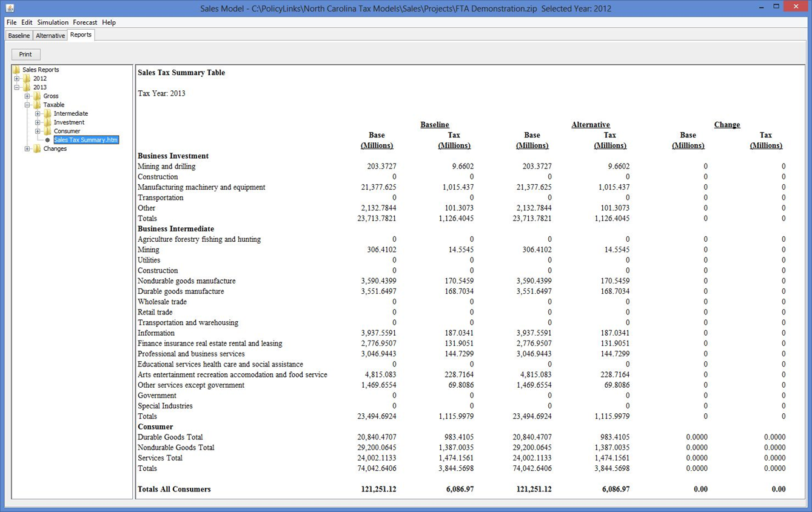Image resolution: width=812 pixels, height=512 pixels.
Task: Click the Consumer folder icon
Action: (48, 131)
